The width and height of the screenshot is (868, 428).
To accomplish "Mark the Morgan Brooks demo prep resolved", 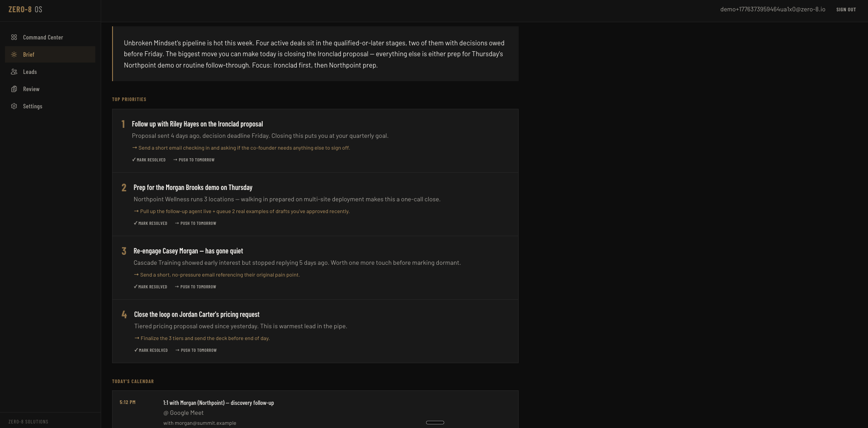I will 151,224.
